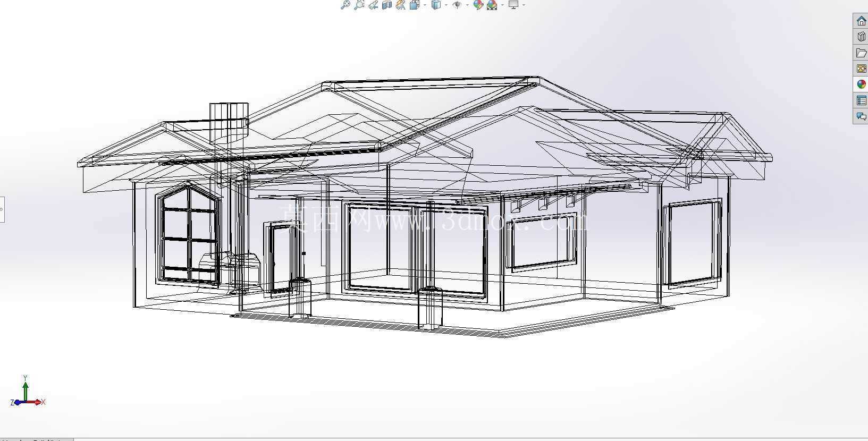Click the Zoom to Fit magnifier icon
The height and width of the screenshot is (441, 868).
click(345, 5)
